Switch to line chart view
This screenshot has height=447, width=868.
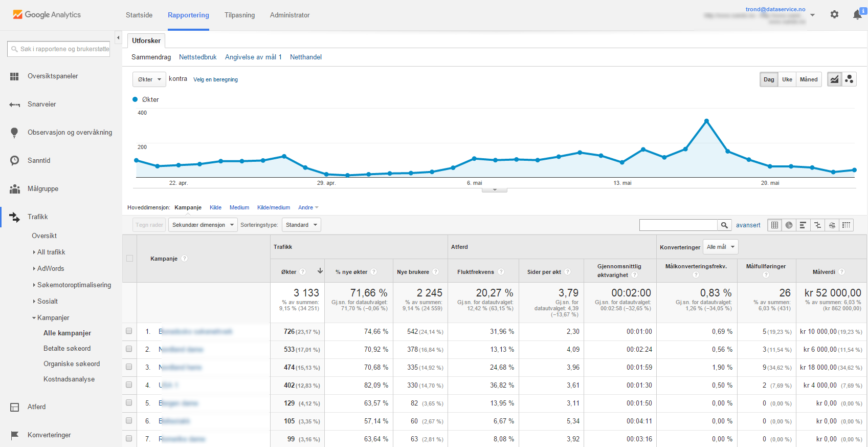(834, 79)
